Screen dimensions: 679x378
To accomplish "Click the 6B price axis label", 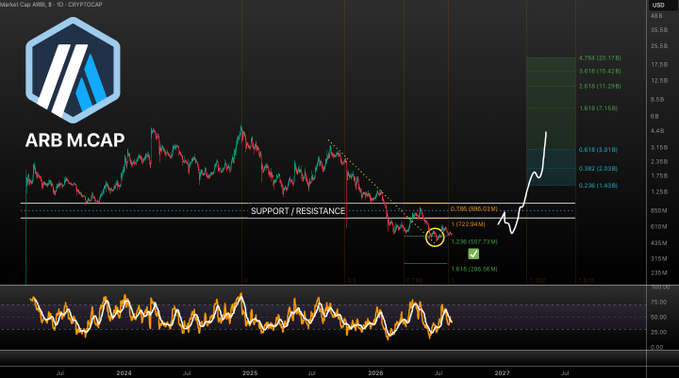I will [654, 116].
